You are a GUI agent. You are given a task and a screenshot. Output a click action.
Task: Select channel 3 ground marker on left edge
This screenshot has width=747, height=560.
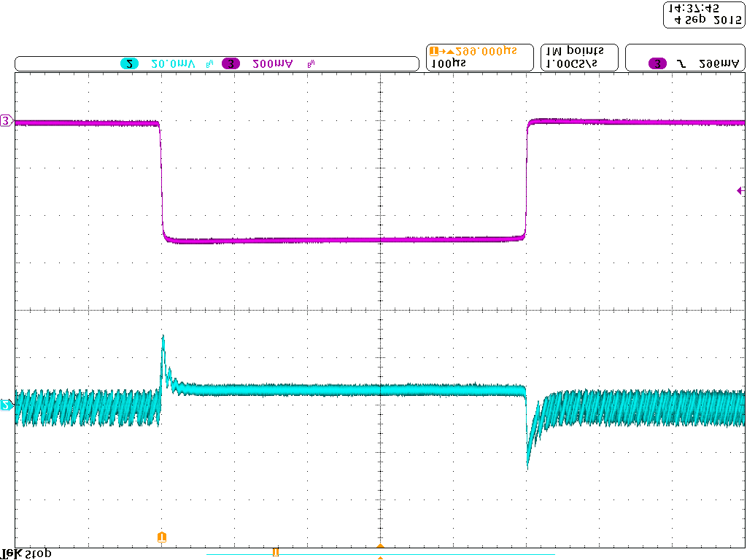pyautogui.click(x=6, y=121)
